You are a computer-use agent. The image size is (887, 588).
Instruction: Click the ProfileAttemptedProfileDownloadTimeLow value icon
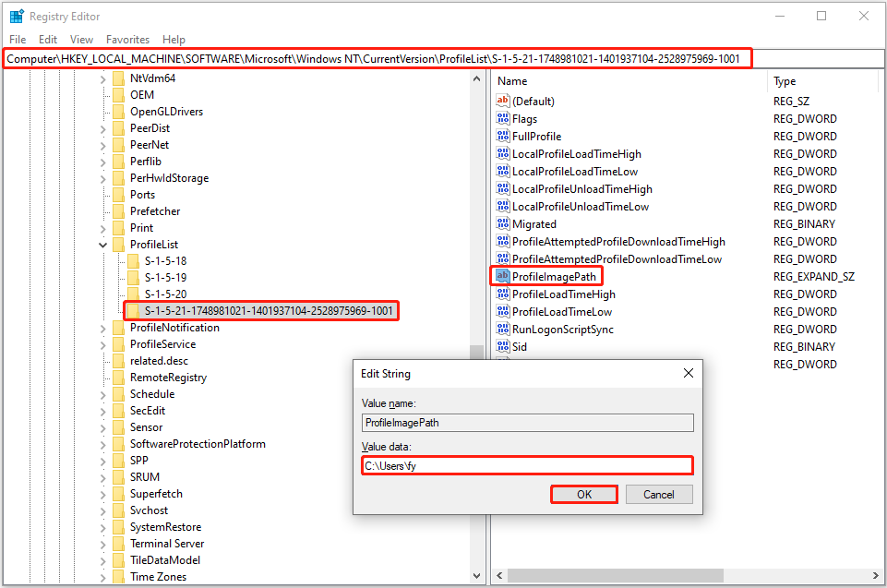[502, 259]
